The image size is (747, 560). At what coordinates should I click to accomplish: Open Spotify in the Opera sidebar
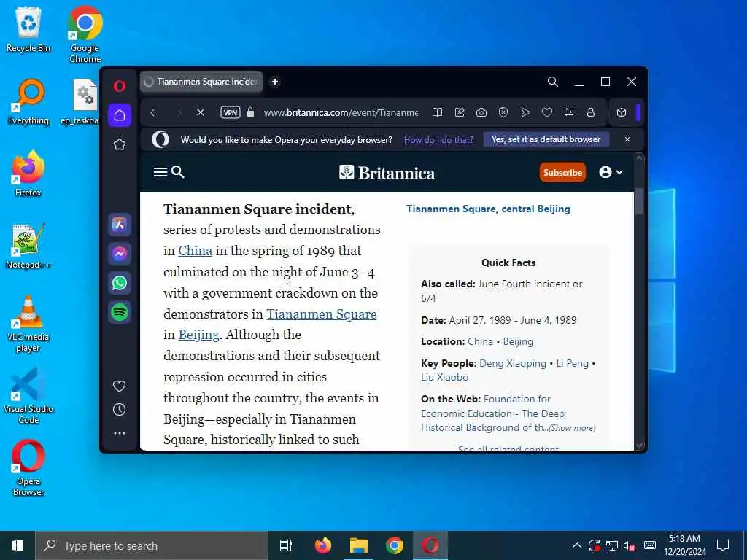point(120,313)
